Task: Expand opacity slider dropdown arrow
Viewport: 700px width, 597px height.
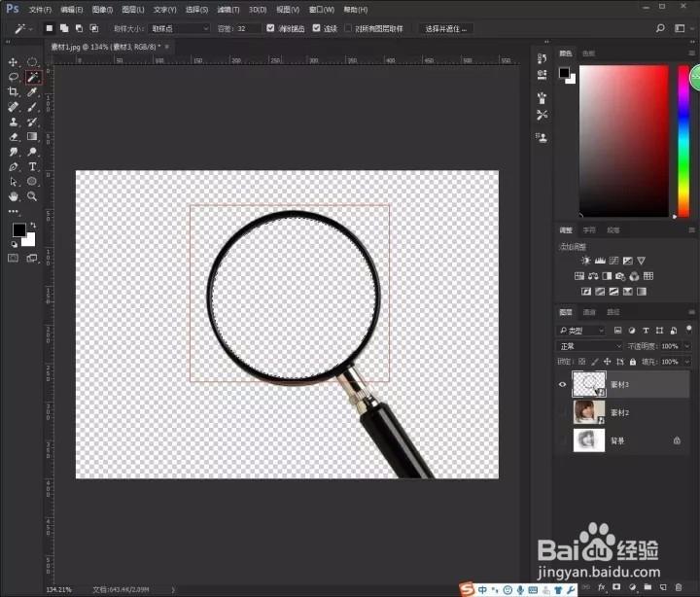Action: click(687, 346)
